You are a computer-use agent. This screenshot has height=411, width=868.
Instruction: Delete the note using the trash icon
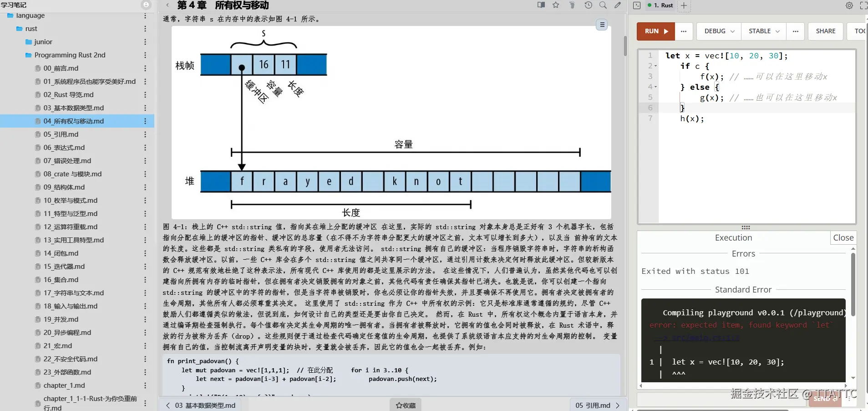click(x=572, y=5)
